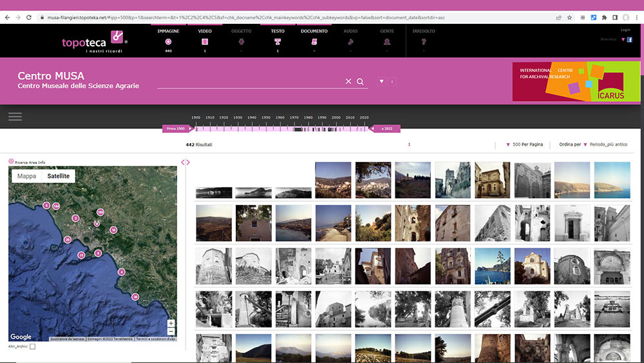Select the Documento filter icon

[314, 42]
